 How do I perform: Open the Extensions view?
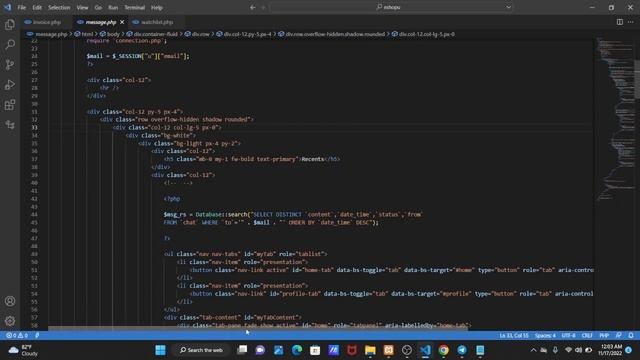(10, 104)
